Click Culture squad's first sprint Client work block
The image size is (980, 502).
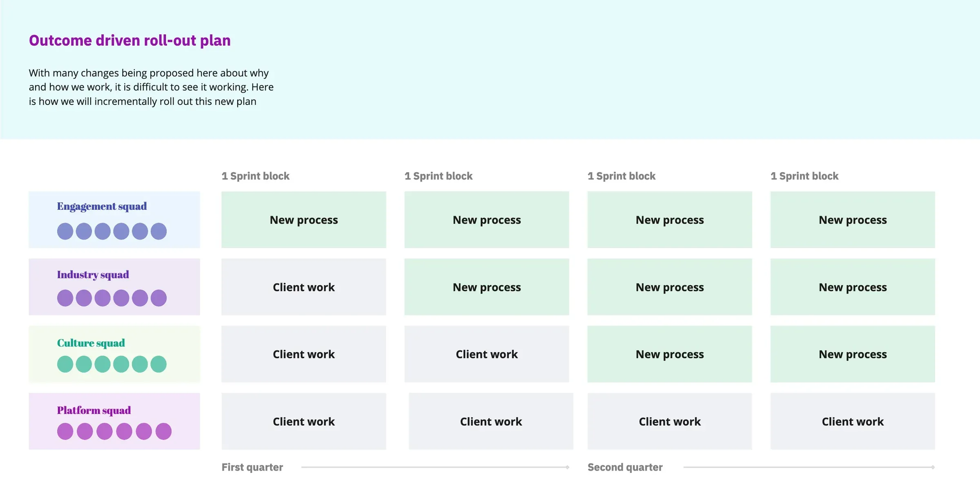pyautogui.click(x=304, y=354)
